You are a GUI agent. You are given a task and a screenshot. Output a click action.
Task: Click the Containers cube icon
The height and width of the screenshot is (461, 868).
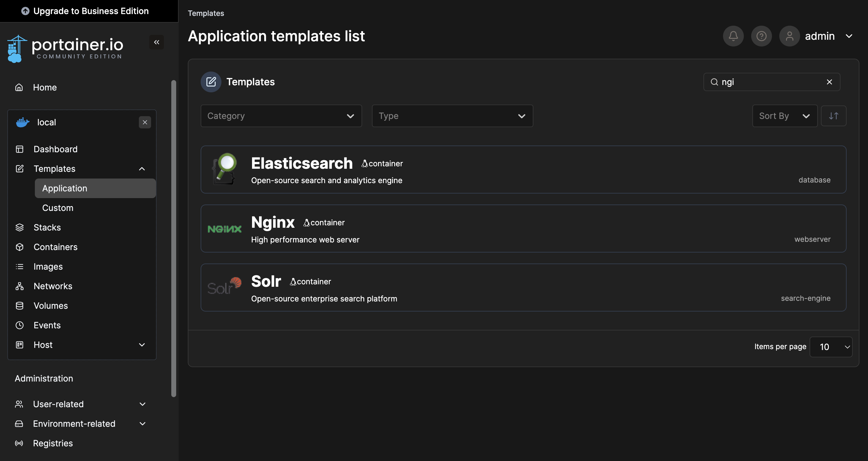click(20, 247)
